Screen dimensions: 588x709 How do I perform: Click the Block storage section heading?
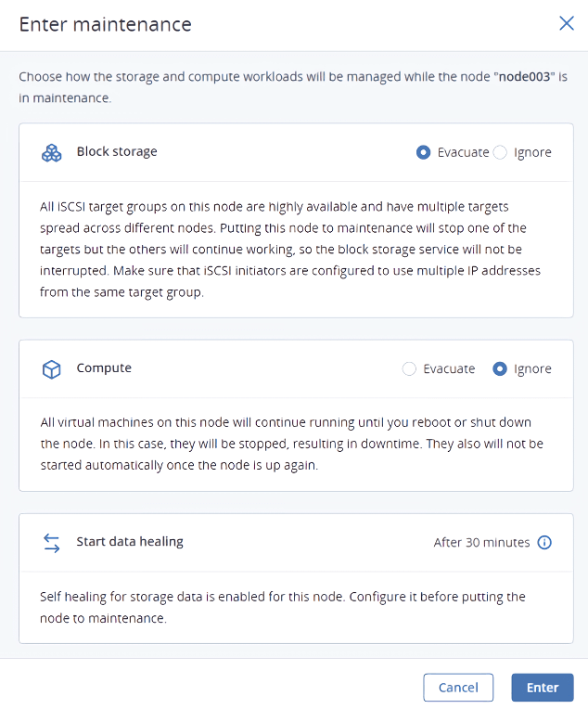[x=117, y=152]
